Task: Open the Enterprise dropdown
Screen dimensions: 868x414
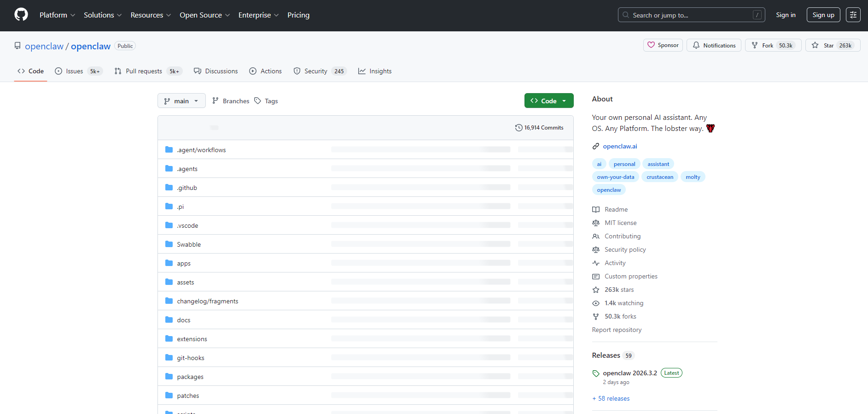Action: 258,15
